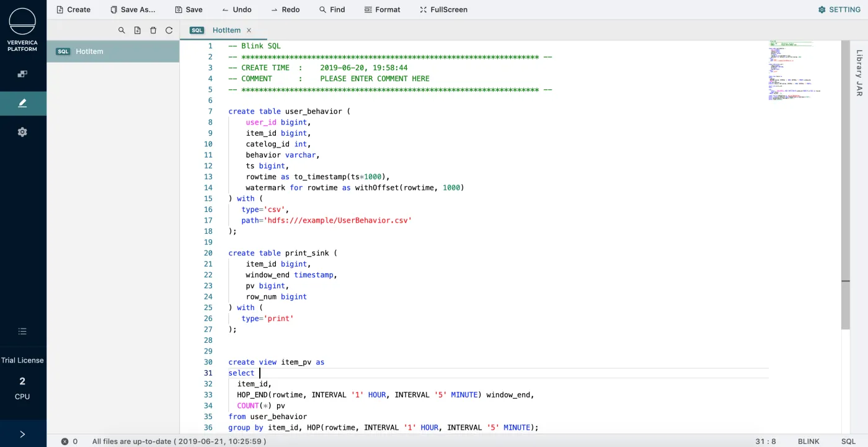Click the 'row_num bigint' line

coord(277,296)
